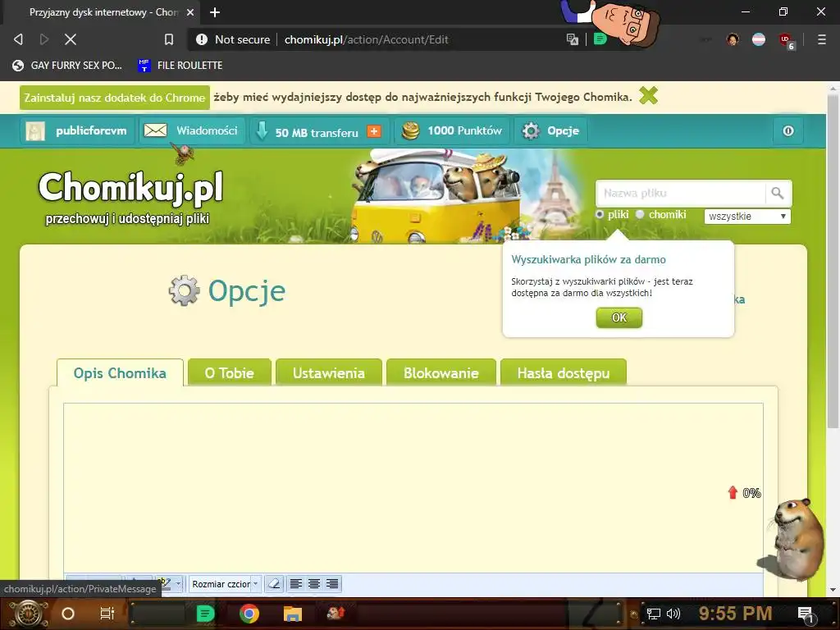Screen dimensions: 840x630
Task: Click the trans flag extension icon
Action: (x=759, y=39)
